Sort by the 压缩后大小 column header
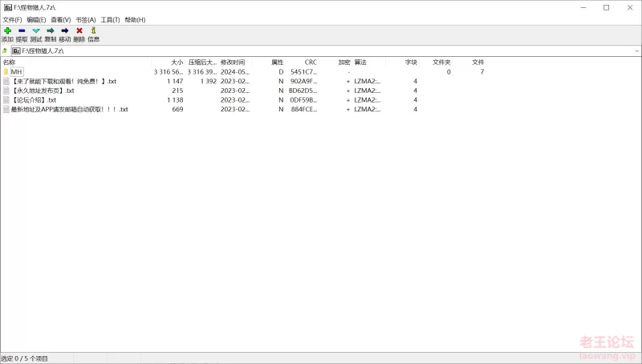 pos(202,63)
